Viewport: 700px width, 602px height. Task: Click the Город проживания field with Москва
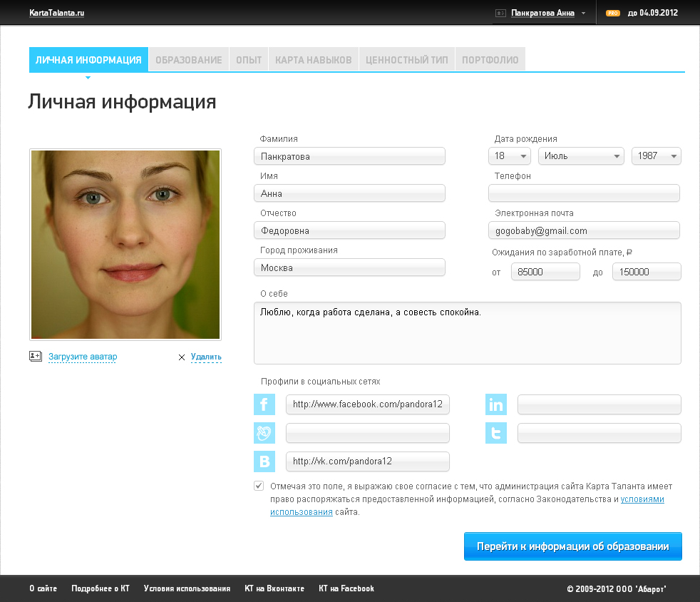(349, 267)
